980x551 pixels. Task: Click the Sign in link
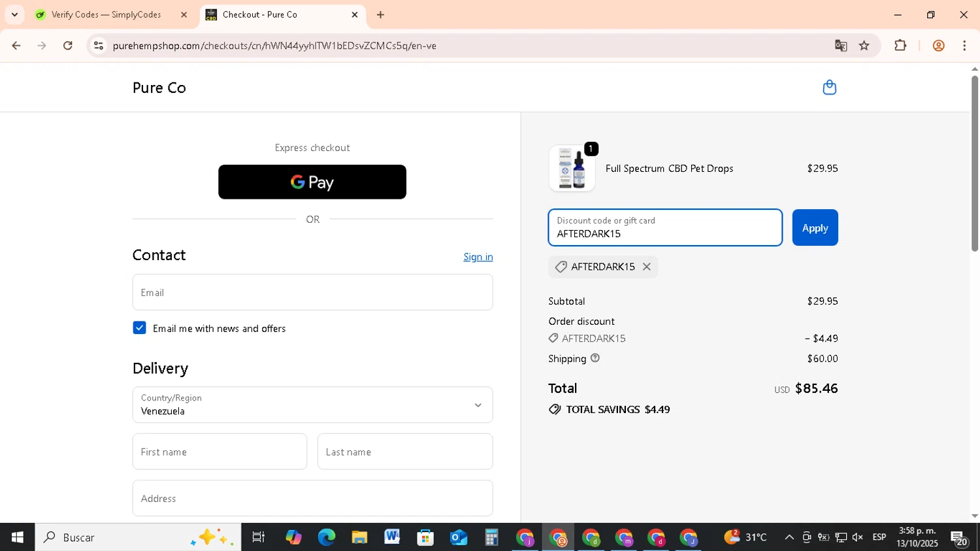[x=478, y=257]
